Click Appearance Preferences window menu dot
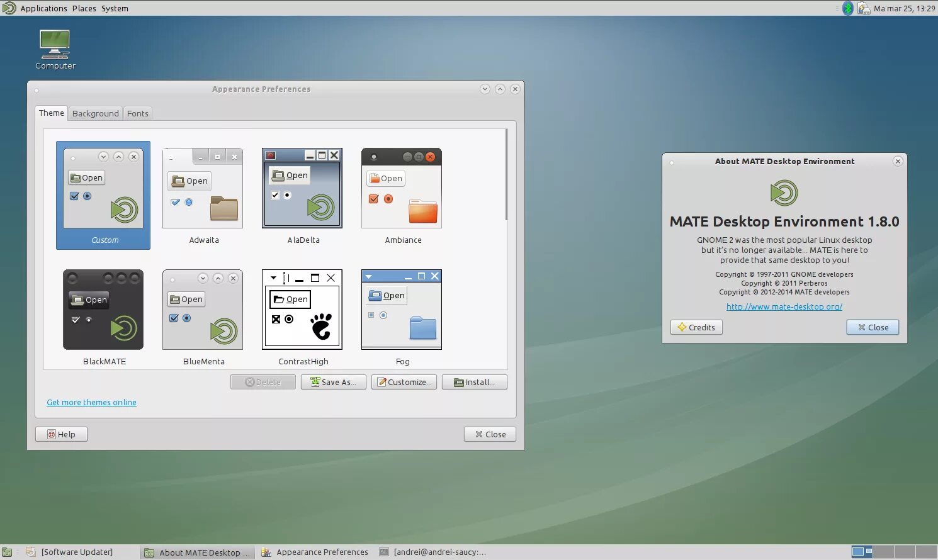938x560 pixels. tap(37, 90)
